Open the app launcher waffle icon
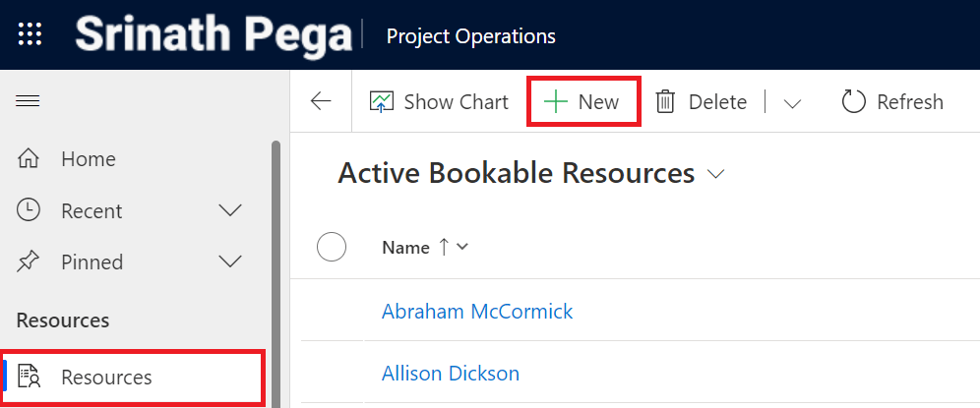 pos(31,35)
